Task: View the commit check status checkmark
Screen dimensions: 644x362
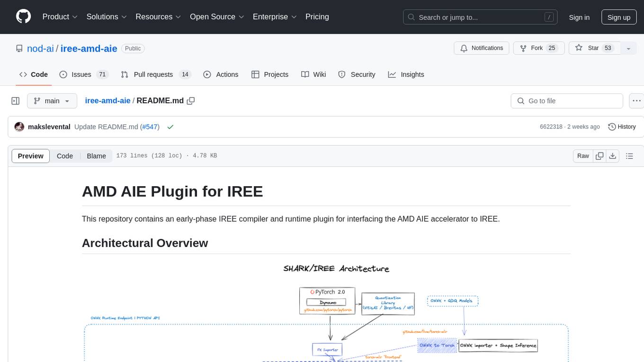Action: tap(170, 127)
